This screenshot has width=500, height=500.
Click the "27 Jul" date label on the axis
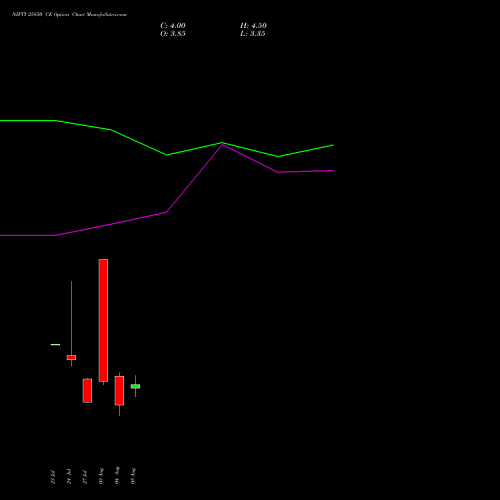[x=85, y=477]
